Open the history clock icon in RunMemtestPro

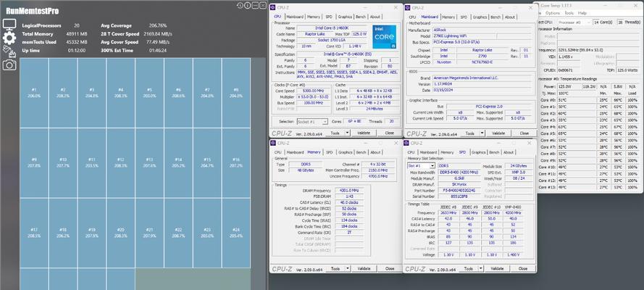[x=241, y=5]
